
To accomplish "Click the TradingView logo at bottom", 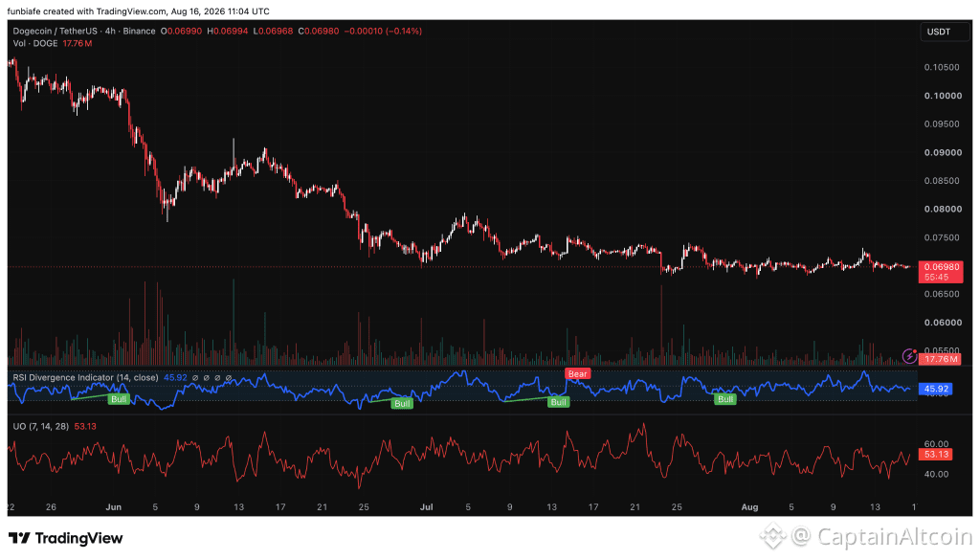I will pos(66,538).
